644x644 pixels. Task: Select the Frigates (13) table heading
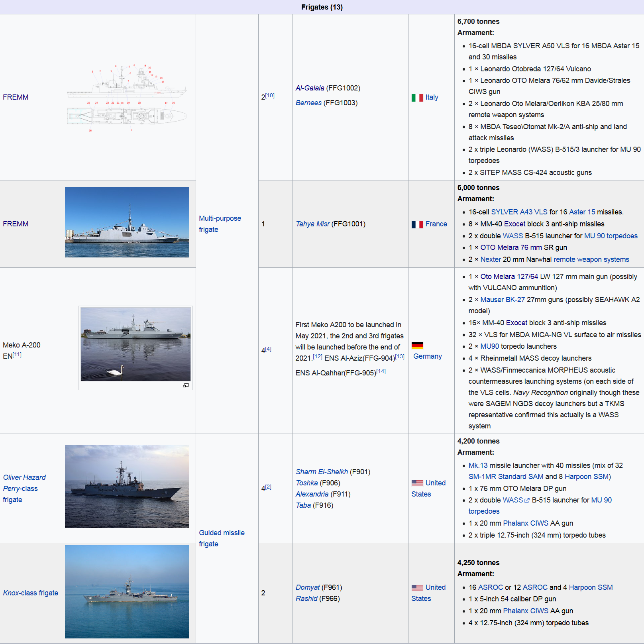pyautogui.click(x=322, y=7)
